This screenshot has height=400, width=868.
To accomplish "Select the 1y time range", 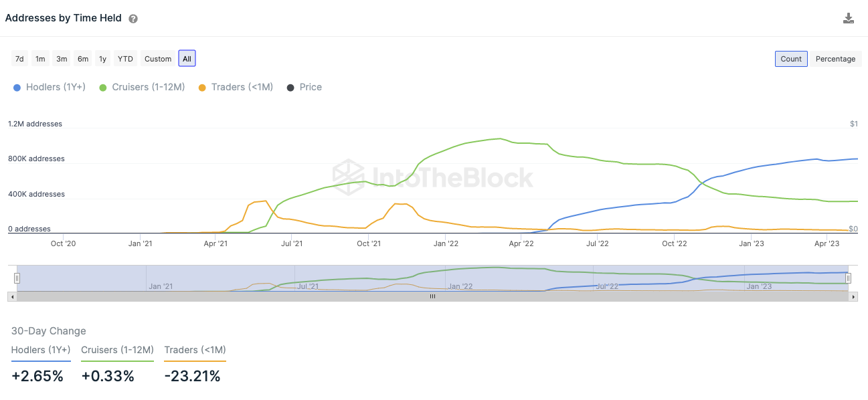I will [102, 59].
